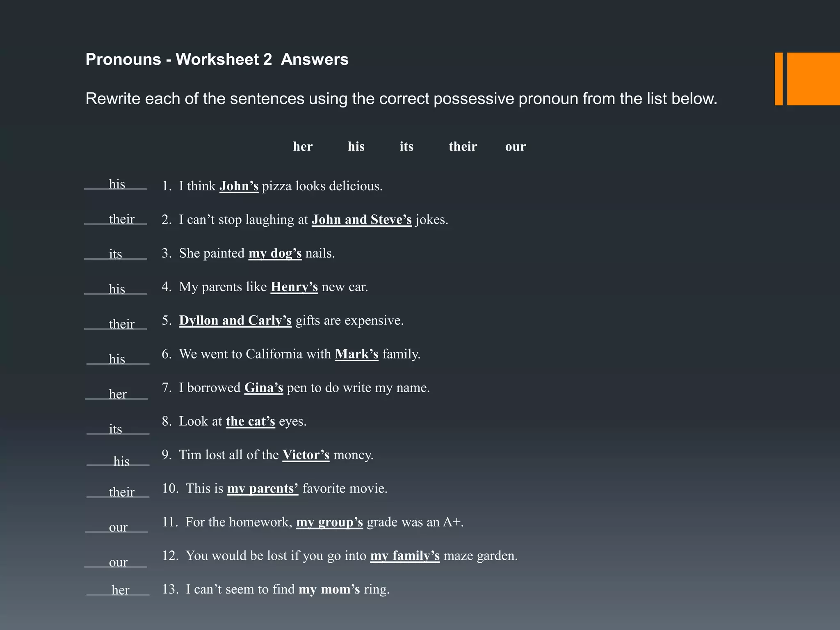Click the underlined 'my family's' phrase
This screenshot has height=630, width=840.
point(405,556)
